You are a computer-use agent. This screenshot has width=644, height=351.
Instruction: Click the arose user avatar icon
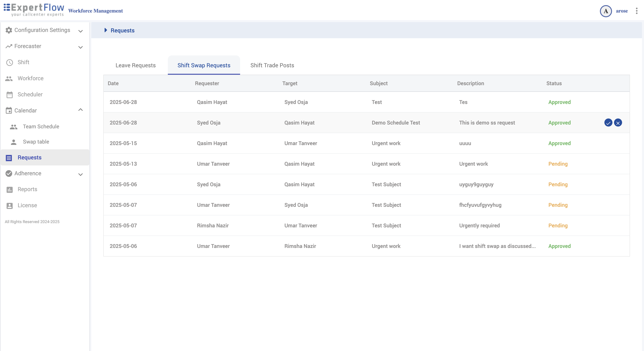point(606,11)
